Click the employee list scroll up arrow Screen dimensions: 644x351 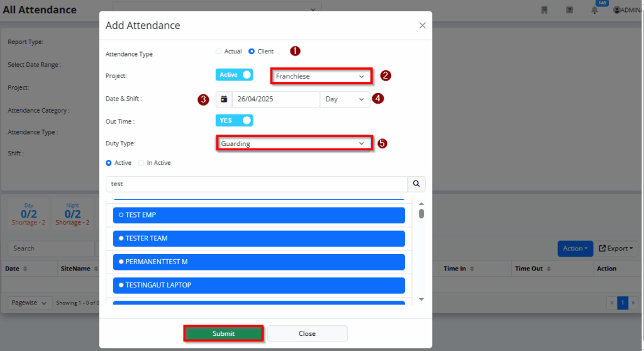click(421, 204)
